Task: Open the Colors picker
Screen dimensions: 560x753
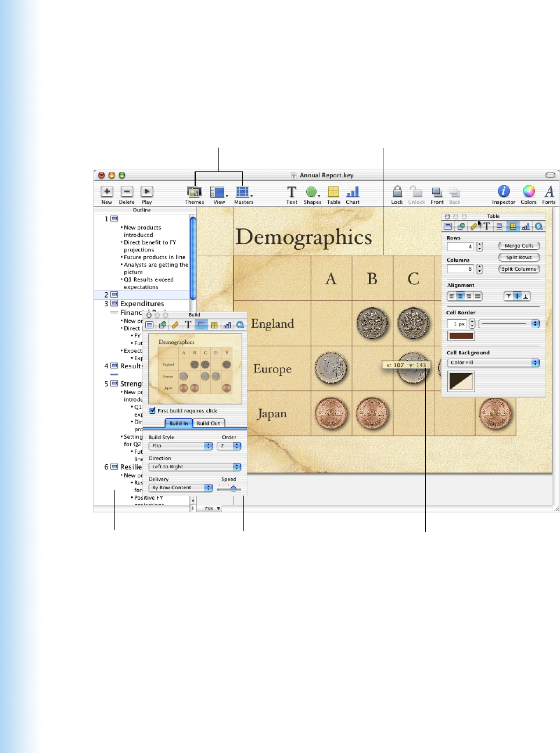Action: pos(528,192)
